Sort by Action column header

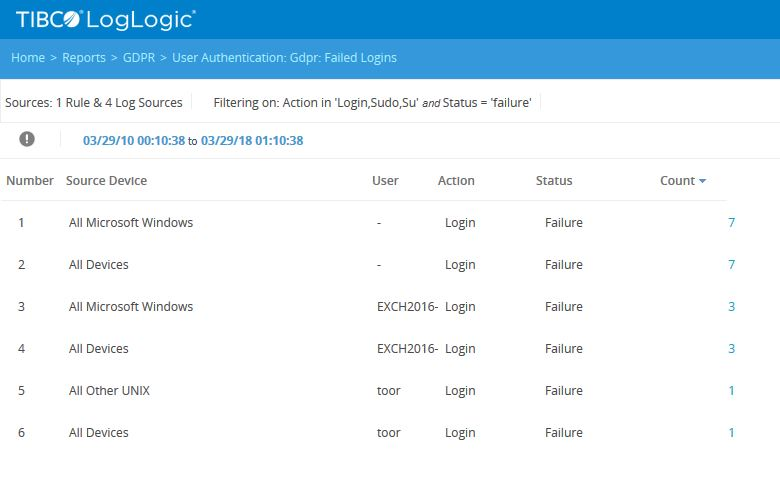pos(456,181)
